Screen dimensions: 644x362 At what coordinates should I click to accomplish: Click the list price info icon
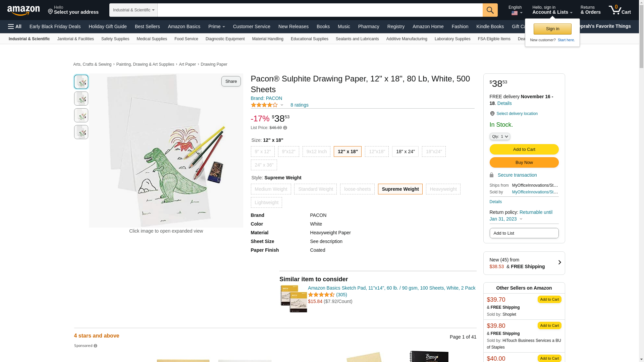(285, 128)
